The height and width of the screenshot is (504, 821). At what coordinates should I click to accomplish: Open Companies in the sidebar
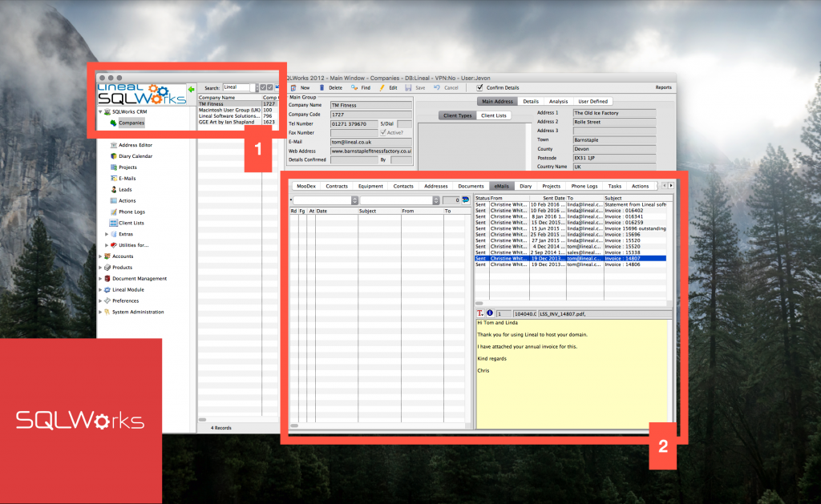pyautogui.click(x=132, y=123)
